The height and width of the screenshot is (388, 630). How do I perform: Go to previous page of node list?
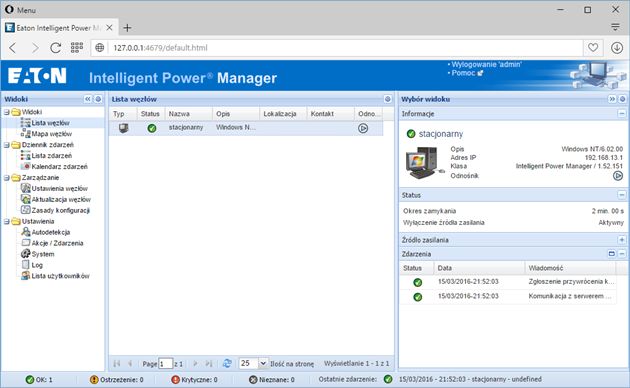pos(130,363)
